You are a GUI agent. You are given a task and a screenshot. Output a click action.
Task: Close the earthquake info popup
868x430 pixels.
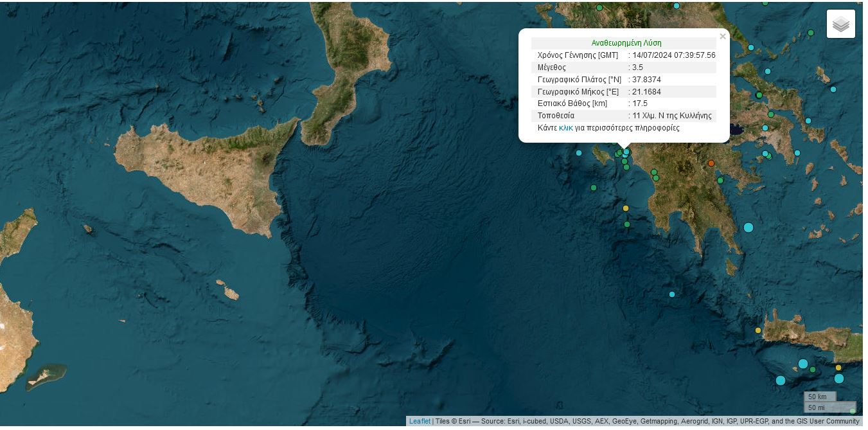[723, 37]
